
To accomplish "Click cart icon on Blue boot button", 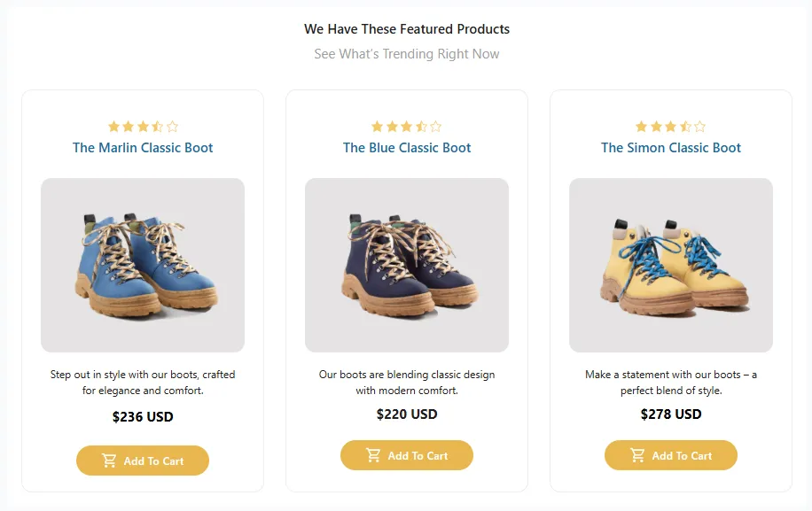I will click(x=373, y=455).
